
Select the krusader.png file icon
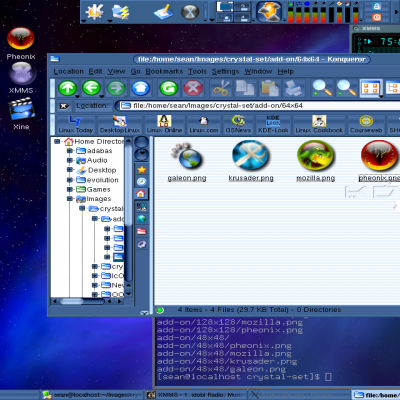pos(251,156)
